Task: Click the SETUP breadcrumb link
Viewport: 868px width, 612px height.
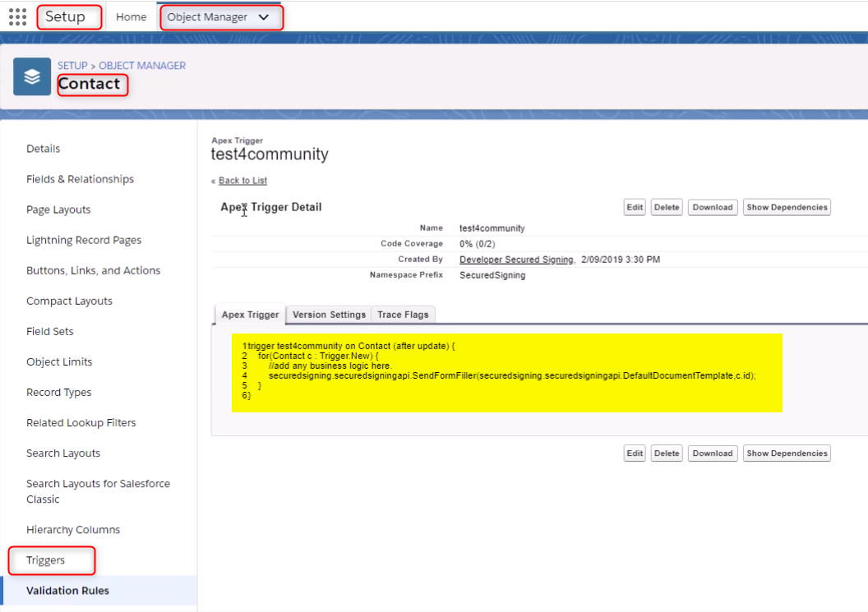Action: [72, 65]
